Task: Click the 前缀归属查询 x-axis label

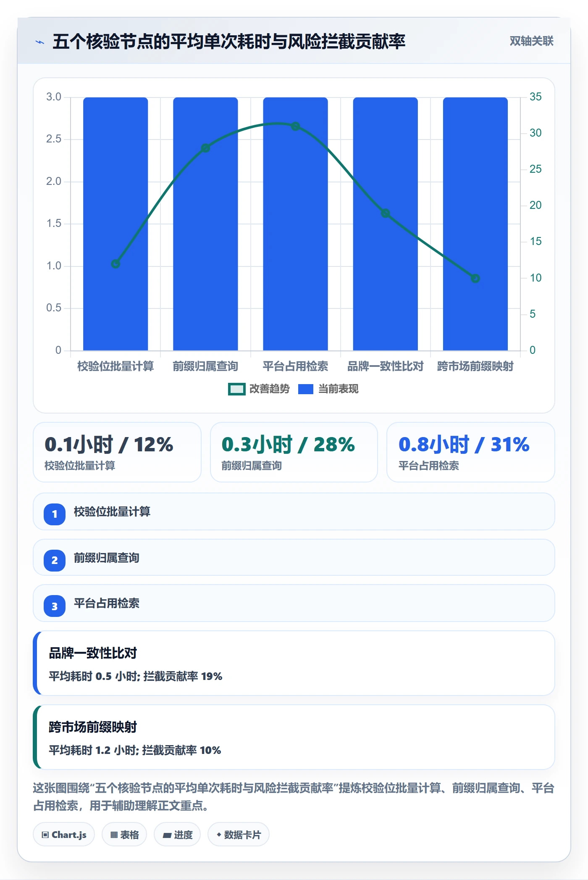Action: [x=205, y=366]
